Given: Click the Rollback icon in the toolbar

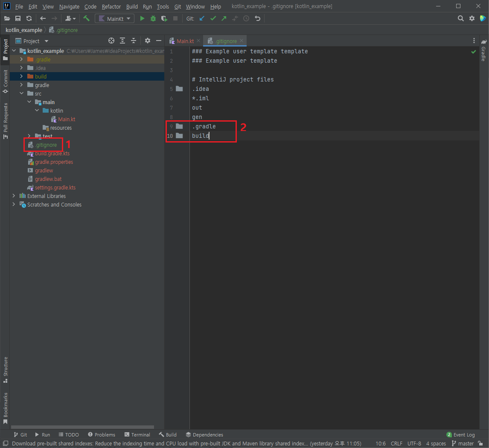Looking at the screenshot, I should (x=257, y=18).
